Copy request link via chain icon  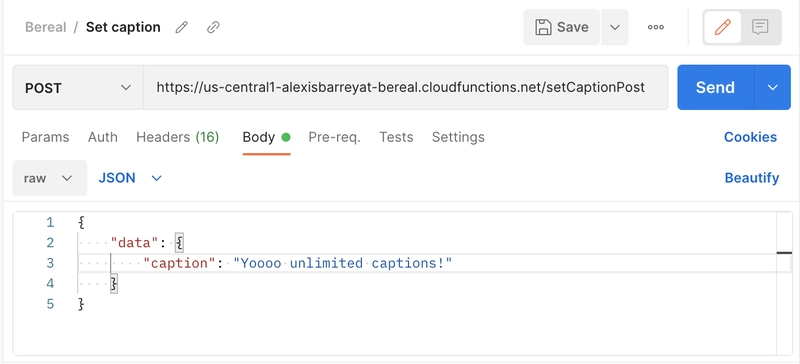pyautogui.click(x=213, y=27)
